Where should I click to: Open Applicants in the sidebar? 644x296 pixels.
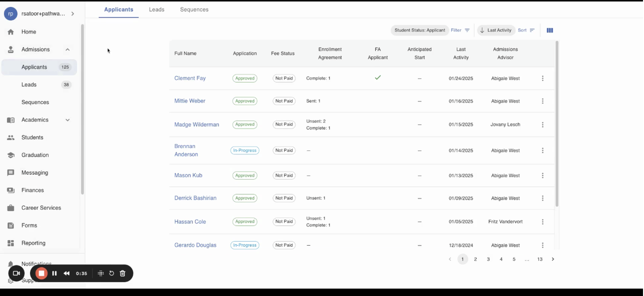click(x=40, y=67)
